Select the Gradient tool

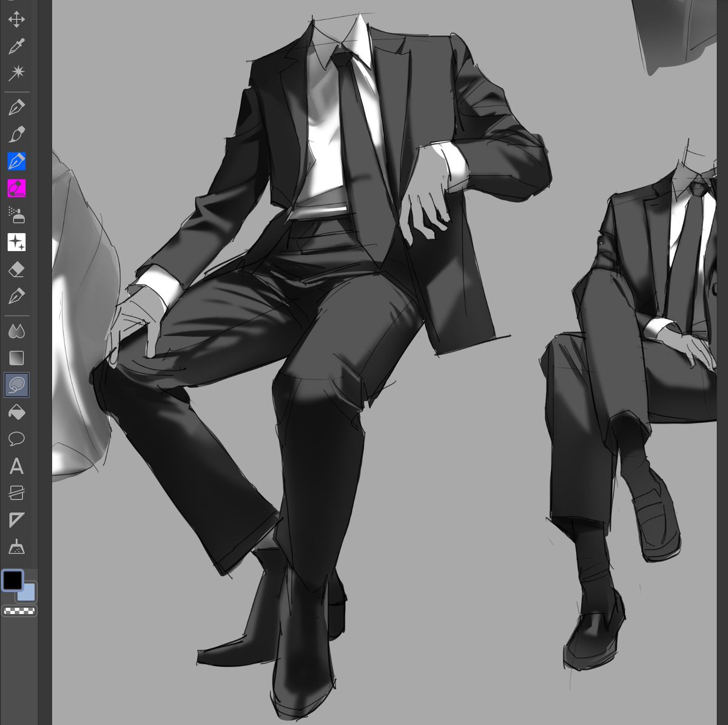click(x=16, y=358)
